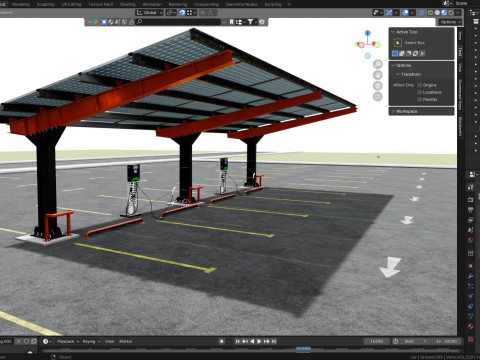Add a new workspace with plus button
Viewport: 480px width, 360px height.
(x=289, y=4)
